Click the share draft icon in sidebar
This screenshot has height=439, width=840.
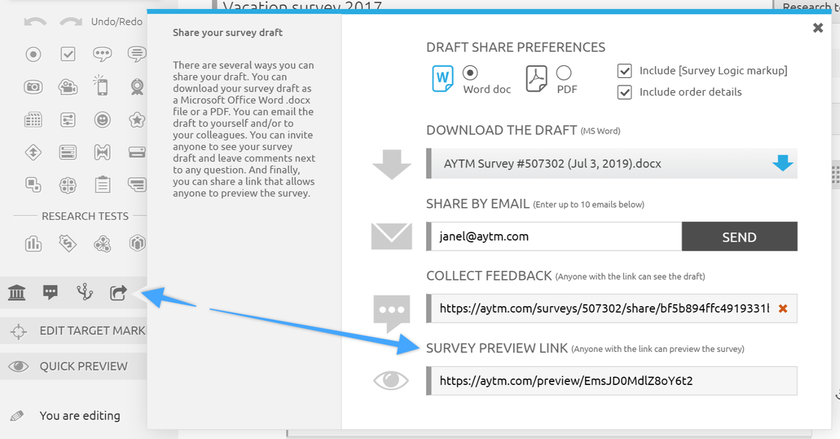[118, 292]
